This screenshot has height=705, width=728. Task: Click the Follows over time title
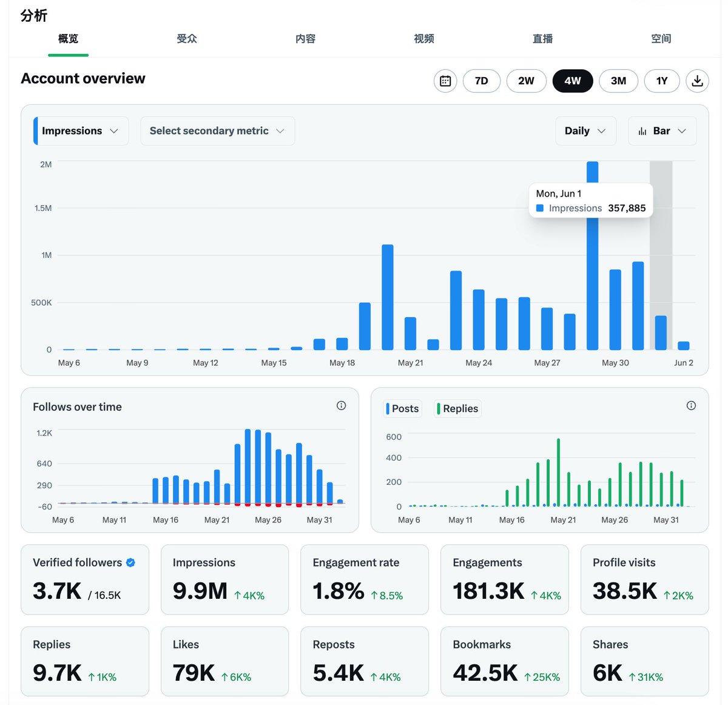click(77, 407)
